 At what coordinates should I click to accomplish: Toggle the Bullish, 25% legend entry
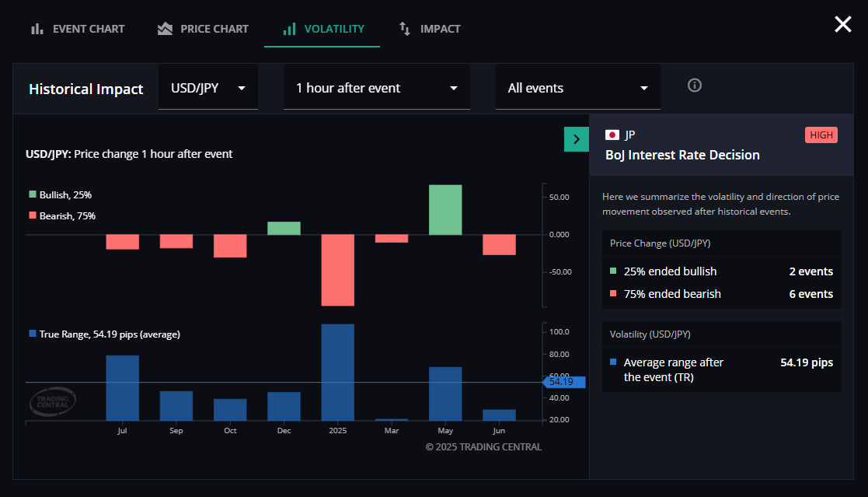[x=61, y=194]
